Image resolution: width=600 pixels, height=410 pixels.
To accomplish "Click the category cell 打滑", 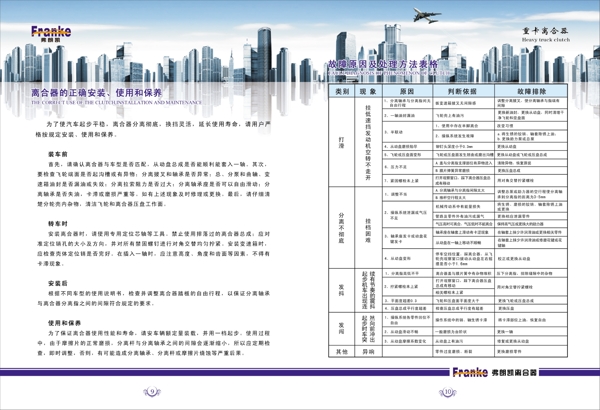I will (x=342, y=142).
